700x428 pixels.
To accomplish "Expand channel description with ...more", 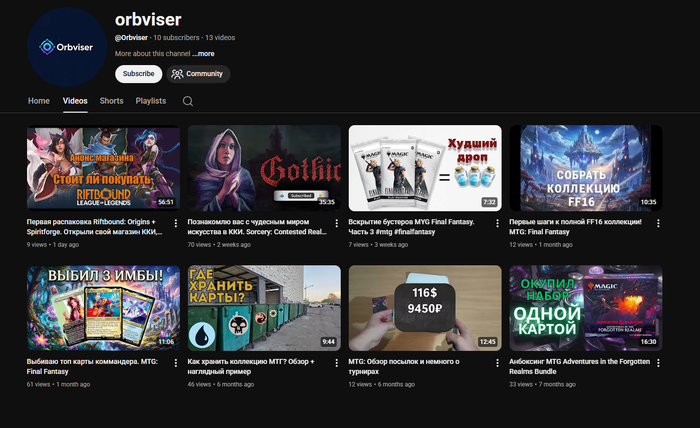I will point(204,54).
